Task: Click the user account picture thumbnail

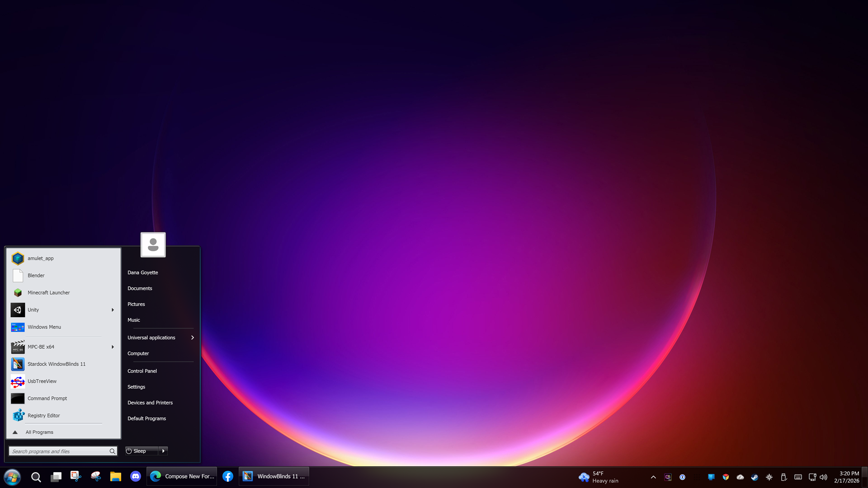Action: [x=153, y=245]
